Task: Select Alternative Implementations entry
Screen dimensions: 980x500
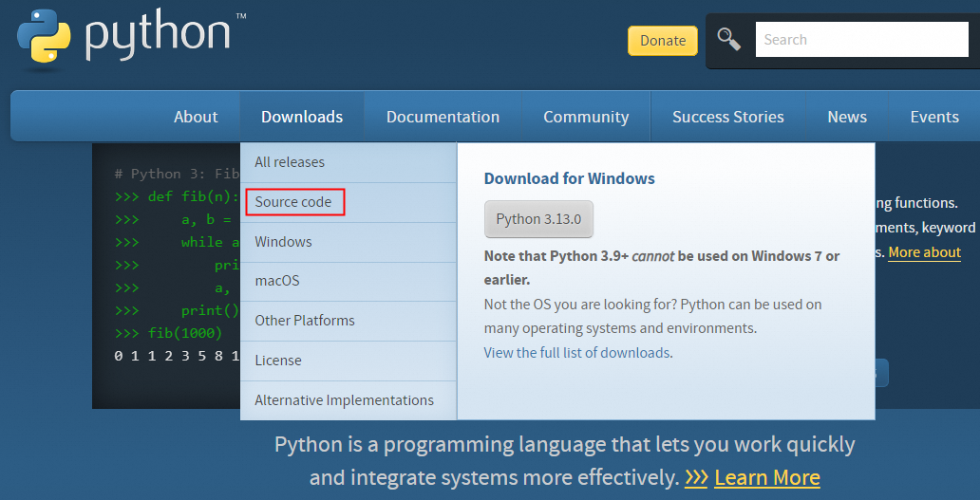Action: tap(344, 400)
